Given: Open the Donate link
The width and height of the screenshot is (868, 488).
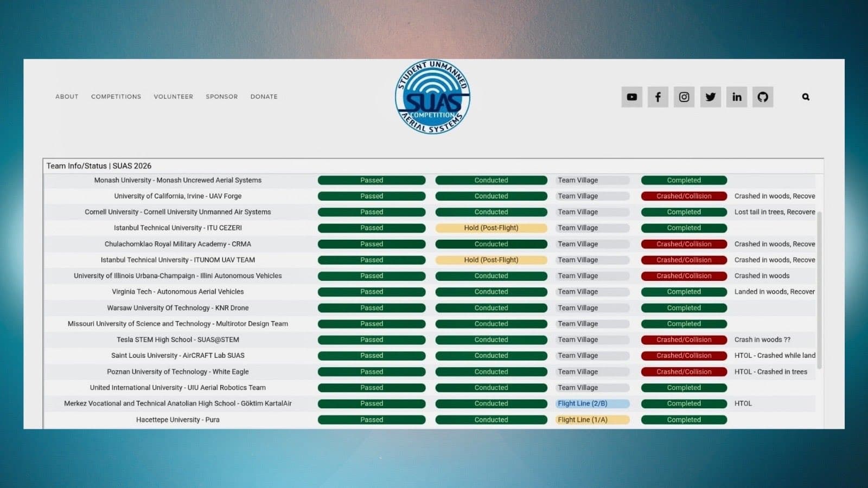Looking at the screenshot, I should tap(264, 97).
